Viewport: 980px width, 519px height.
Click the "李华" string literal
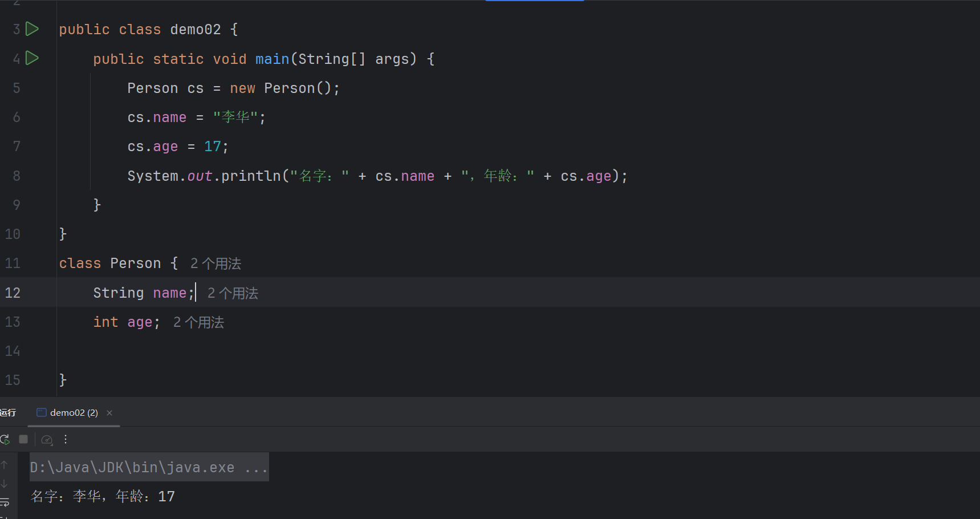click(x=235, y=117)
